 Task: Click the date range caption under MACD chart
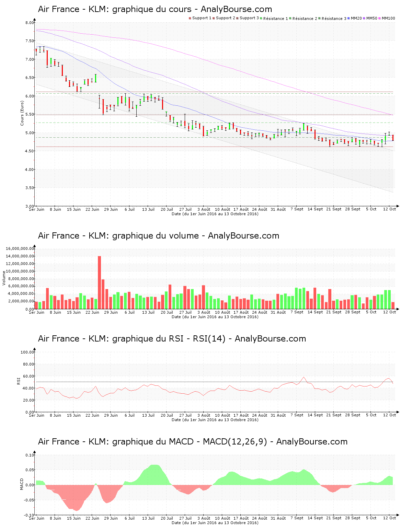tap(215, 523)
